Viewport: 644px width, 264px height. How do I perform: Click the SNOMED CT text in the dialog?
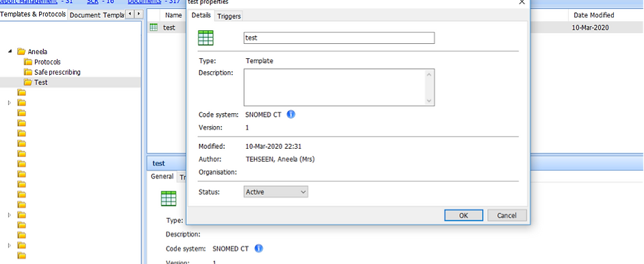pyautogui.click(x=263, y=115)
